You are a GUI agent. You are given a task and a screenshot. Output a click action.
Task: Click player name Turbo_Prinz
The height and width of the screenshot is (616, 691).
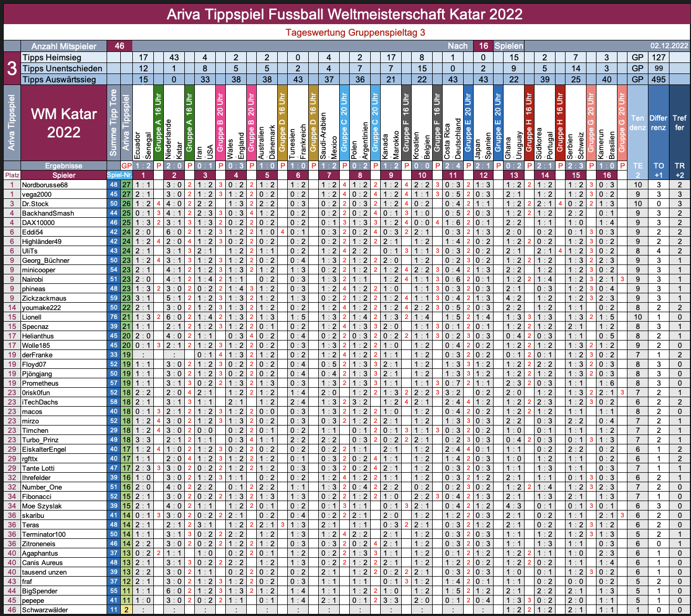click(x=40, y=440)
